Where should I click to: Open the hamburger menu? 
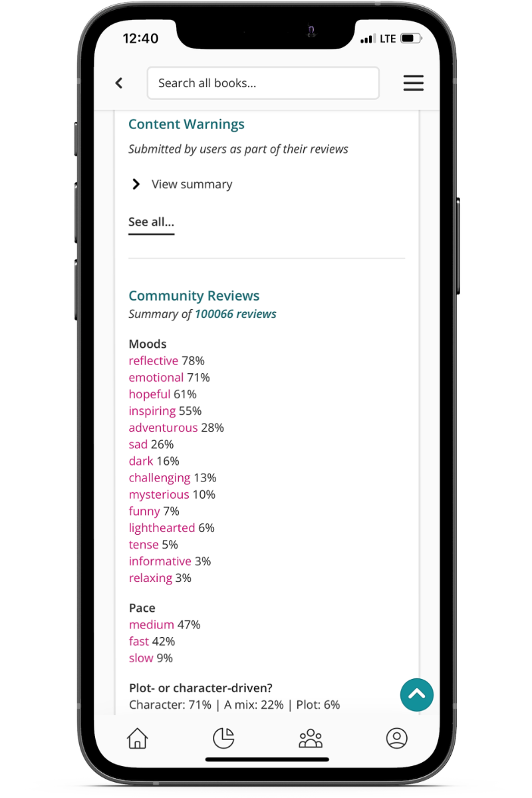click(x=413, y=83)
